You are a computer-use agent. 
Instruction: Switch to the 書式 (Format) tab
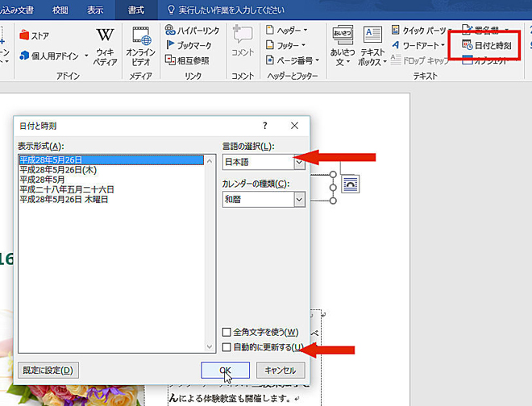(x=136, y=10)
